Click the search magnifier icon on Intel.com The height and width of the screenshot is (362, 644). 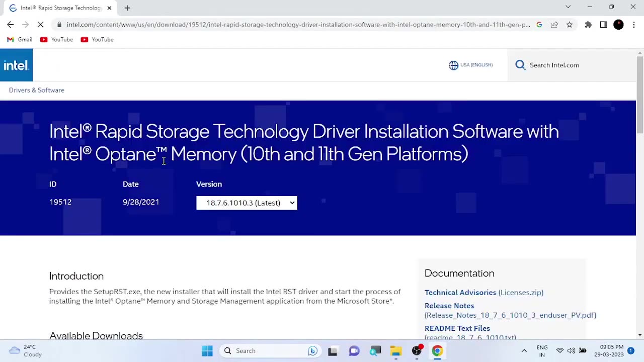[x=520, y=65]
